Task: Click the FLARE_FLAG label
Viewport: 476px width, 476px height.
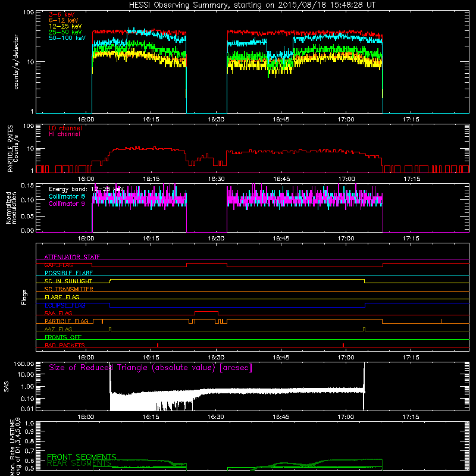Action: tap(62, 297)
